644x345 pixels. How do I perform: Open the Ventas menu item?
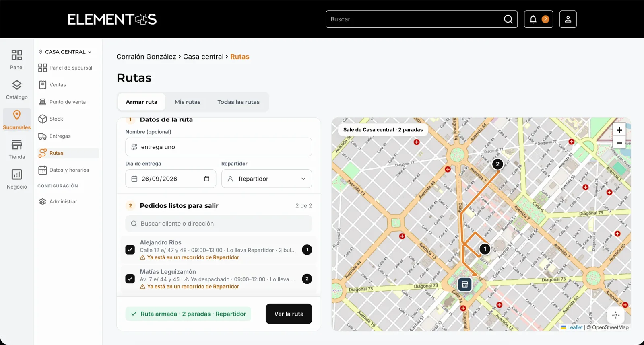[68, 85]
